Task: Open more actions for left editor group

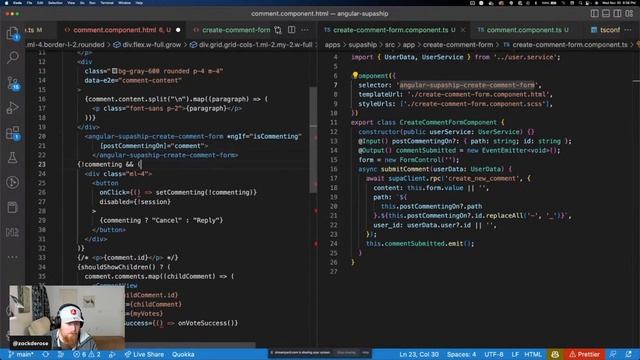Action: point(305,30)
